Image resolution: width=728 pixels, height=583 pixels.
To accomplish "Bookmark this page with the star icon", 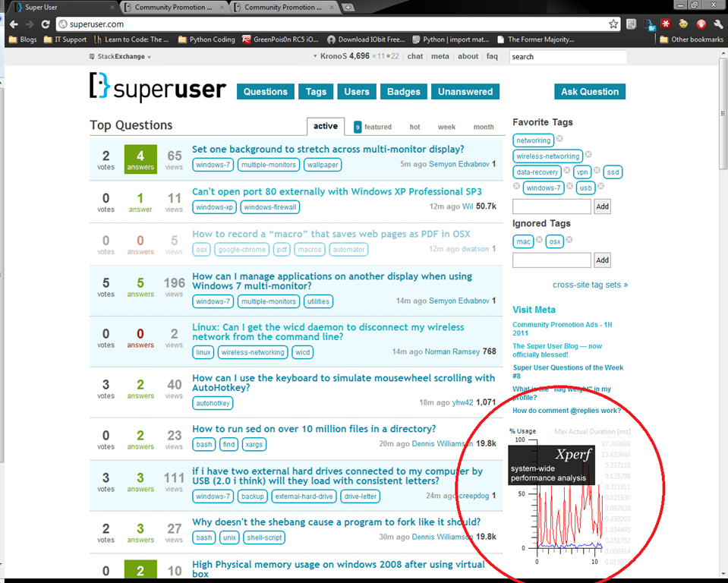I will [613, 24].
